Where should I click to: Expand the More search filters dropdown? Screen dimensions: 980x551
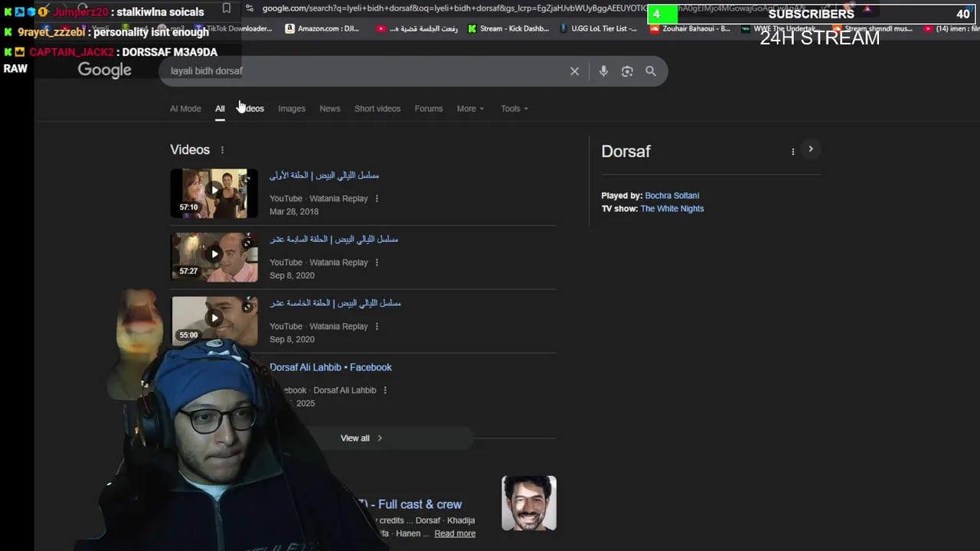coord(470,109)
